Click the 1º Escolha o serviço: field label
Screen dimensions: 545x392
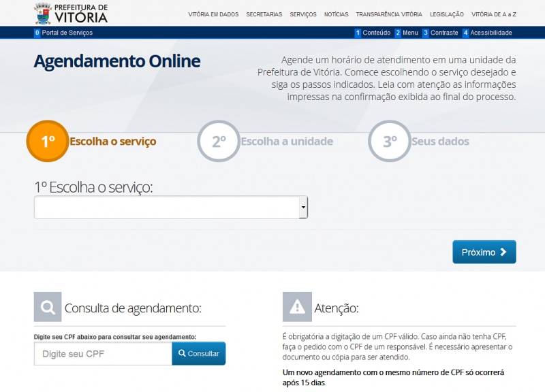tap(93, 187)
